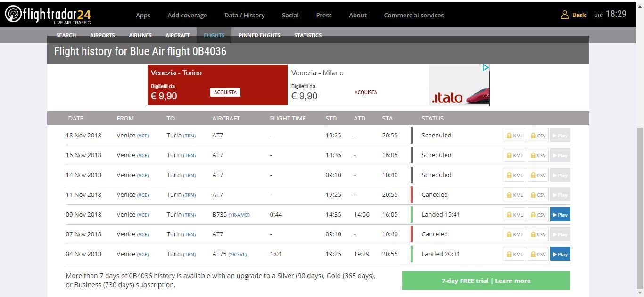Switch to the Airports tab
The height and width of the screenshot is (297, 644).
tap(102, 35)
